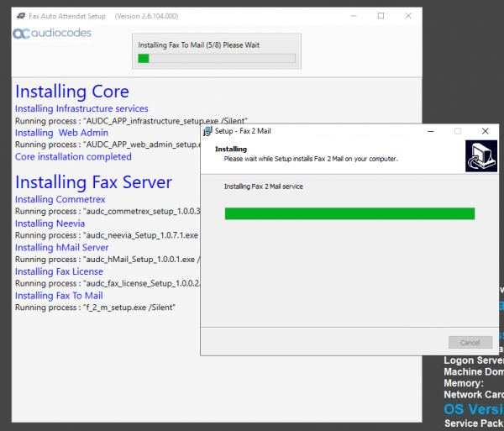The width and height of the screenshot is (504, 431).
Task: Click the Installing Commetrex line
Action: [60, 199]
